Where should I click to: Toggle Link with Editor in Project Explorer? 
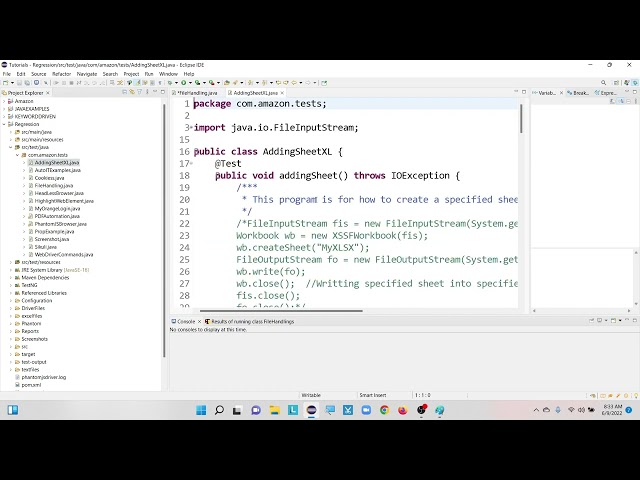point(132,93)
